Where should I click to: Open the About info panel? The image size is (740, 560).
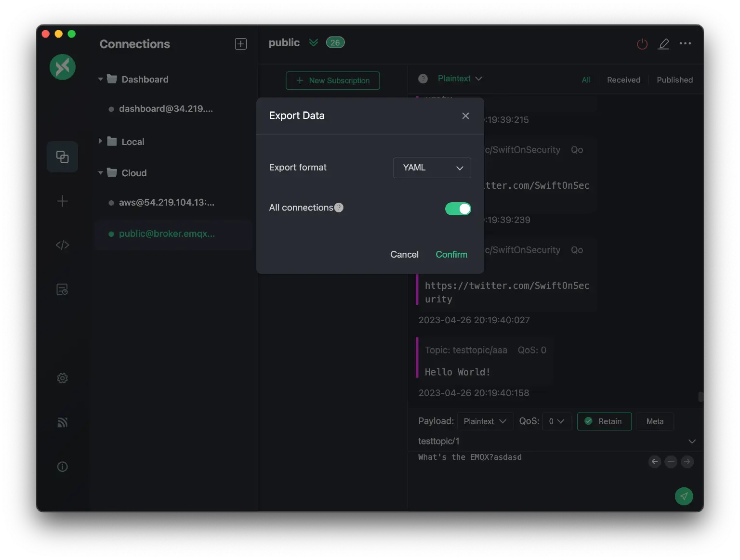pos(62,466)
